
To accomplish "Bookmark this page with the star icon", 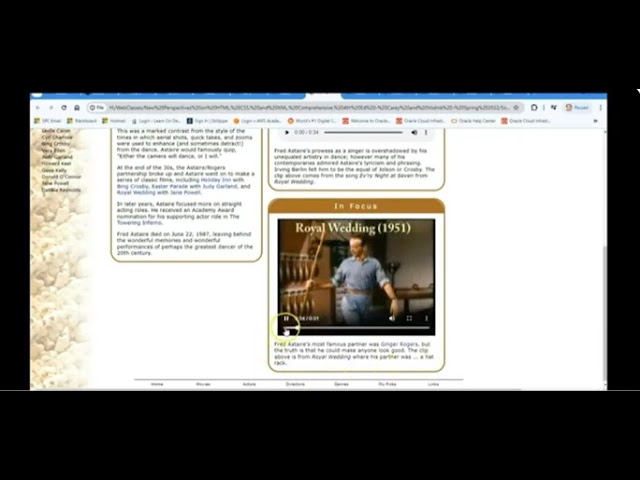I will pyautogui.click(x=516, y=108).
